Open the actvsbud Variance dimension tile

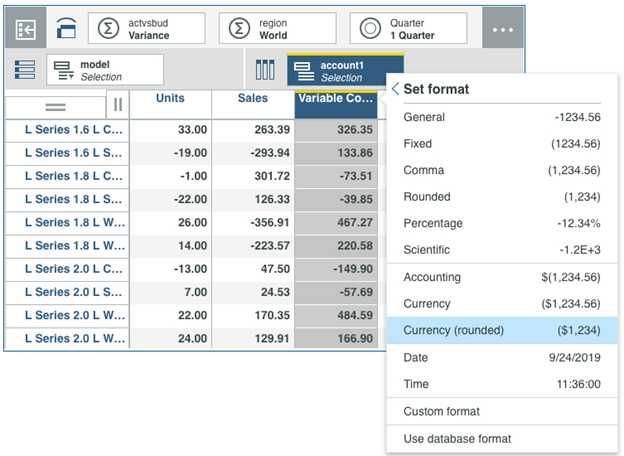147,29
